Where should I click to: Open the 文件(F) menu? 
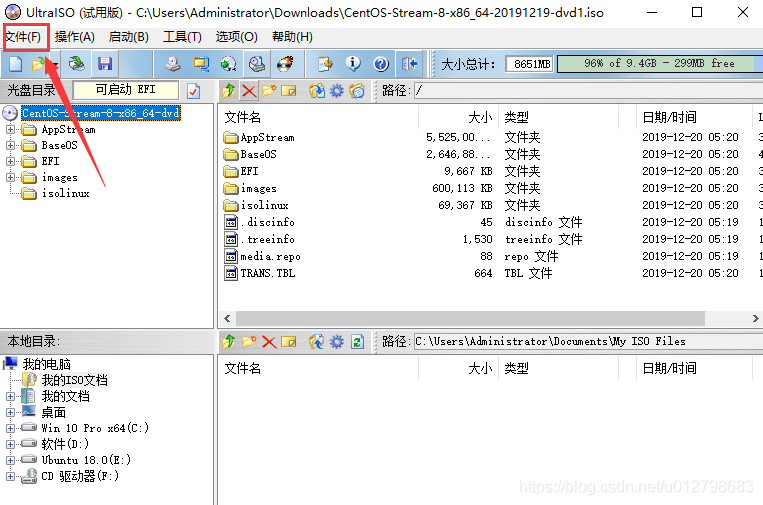(x=23, y=37)
